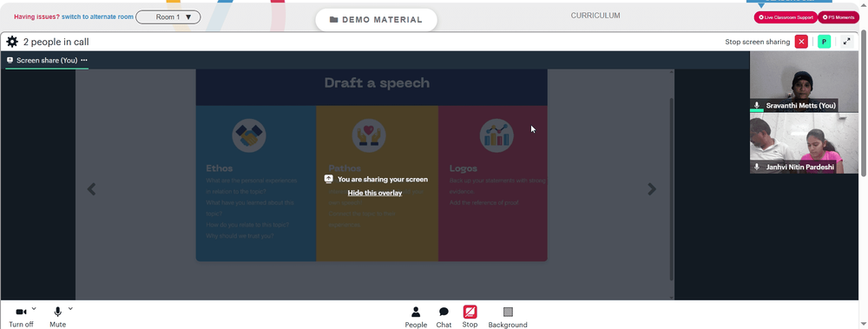
Task: Click Sravanthi Metts microphone indicator
Action: point(757,105)
